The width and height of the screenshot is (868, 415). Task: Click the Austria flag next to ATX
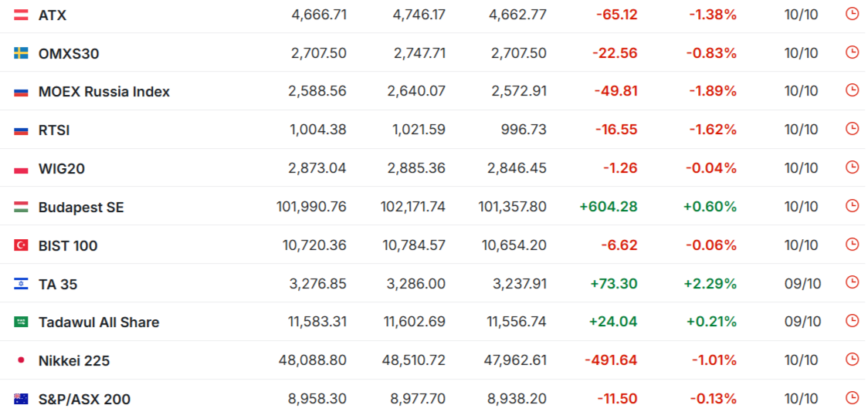[x=21, y=15]
